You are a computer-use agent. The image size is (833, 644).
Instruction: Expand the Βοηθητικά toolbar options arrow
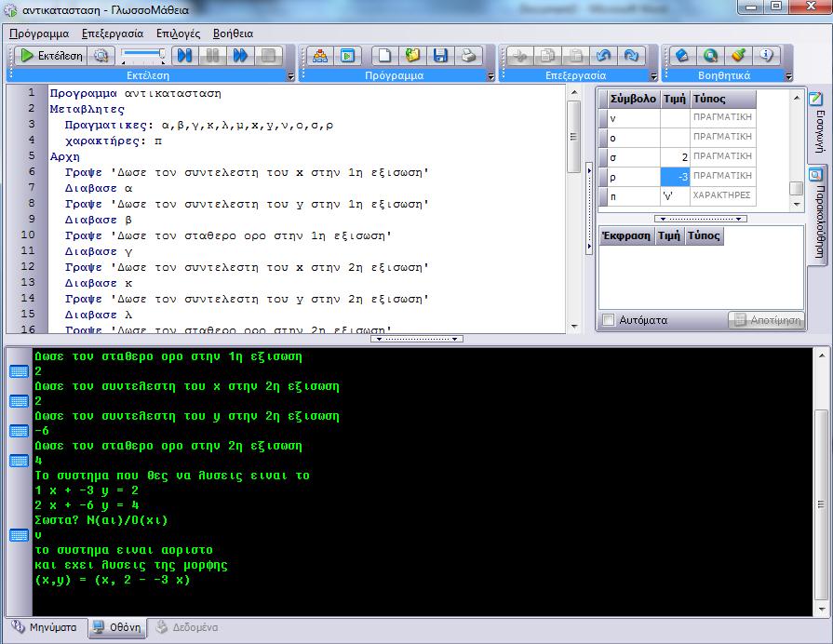(x=789, y=76)
